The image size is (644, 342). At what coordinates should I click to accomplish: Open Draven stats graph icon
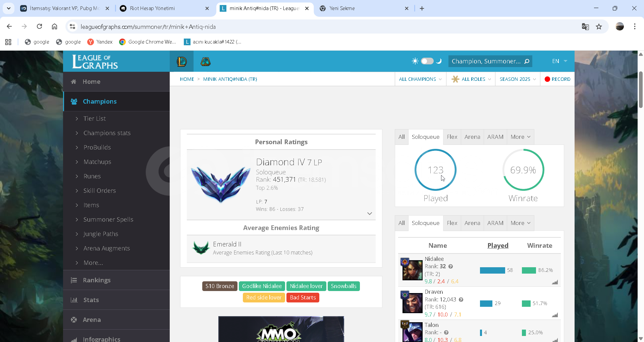point(555,315)
